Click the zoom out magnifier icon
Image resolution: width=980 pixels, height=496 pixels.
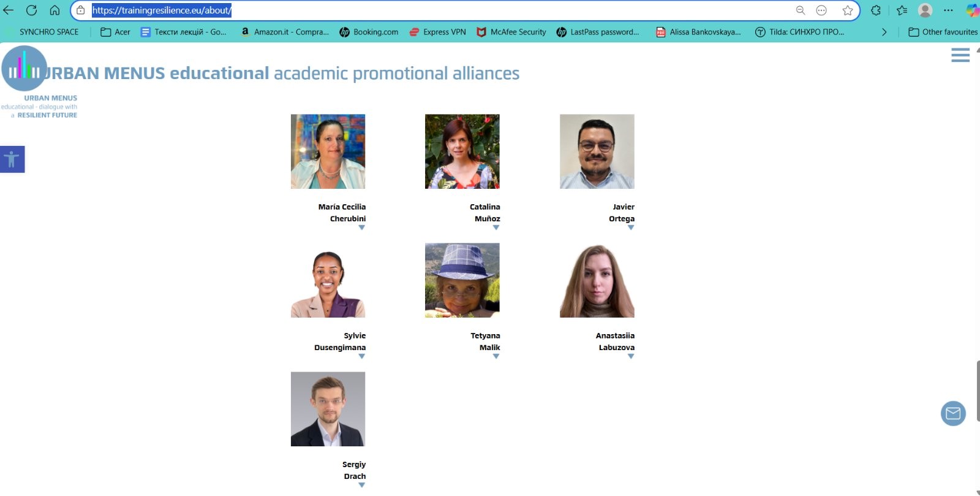point(800,10)
